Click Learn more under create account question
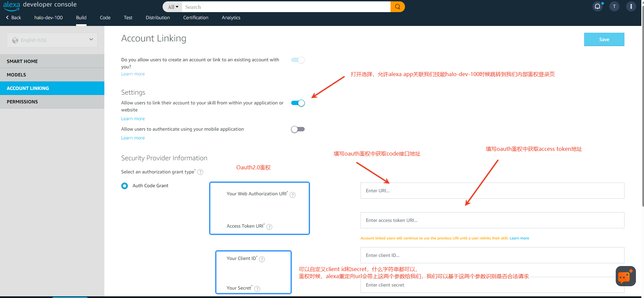The height and width of the screenshot is (298, 644). point(133,74)
